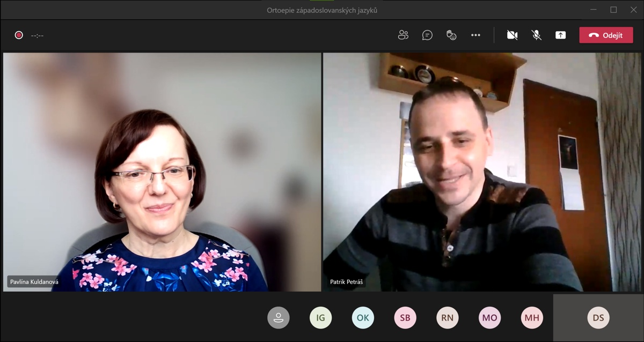The width and height of the screenshot is (644, 342).
Task: Minimize the meeting window
Action: click(594, 10)
